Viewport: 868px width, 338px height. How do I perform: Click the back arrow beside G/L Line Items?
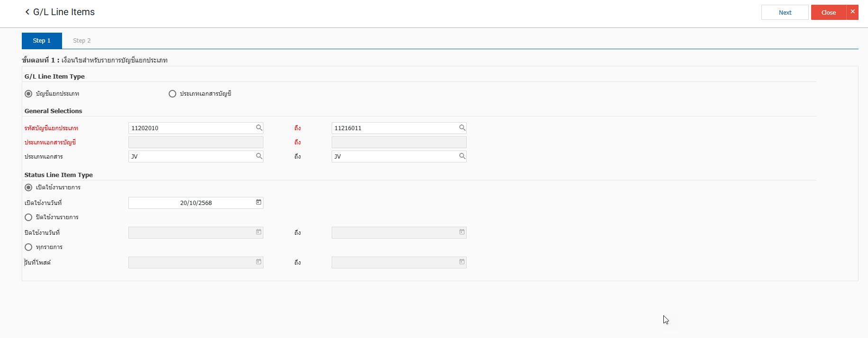pyautogui.click(x=27, y=12)
